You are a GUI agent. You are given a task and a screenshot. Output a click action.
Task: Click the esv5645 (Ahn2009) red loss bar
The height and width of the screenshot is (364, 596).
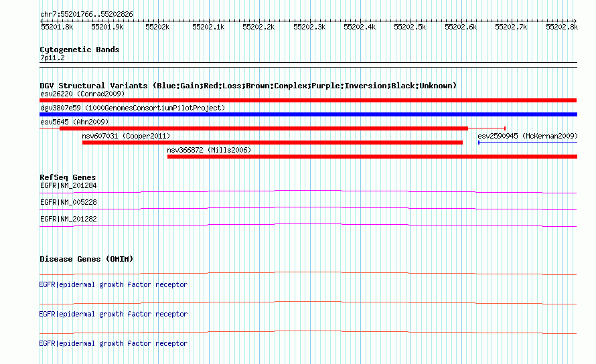(x=264, y=128)
